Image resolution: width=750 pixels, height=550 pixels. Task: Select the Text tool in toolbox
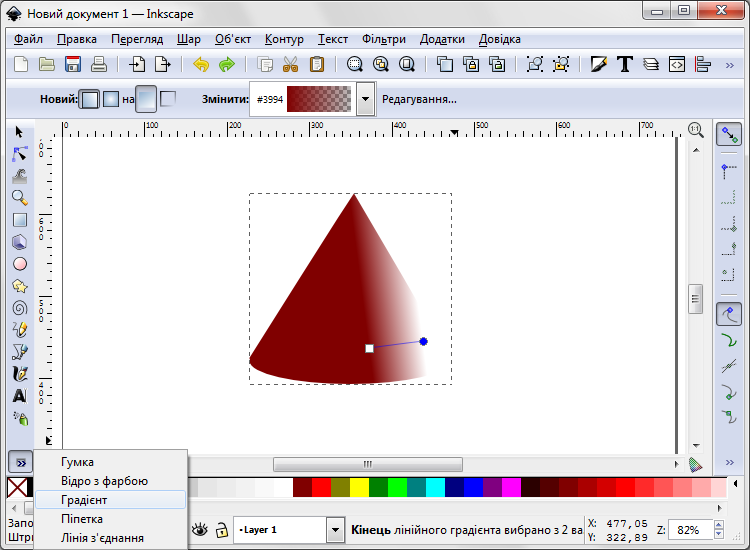pyautogui.click(x=20, y=396)
